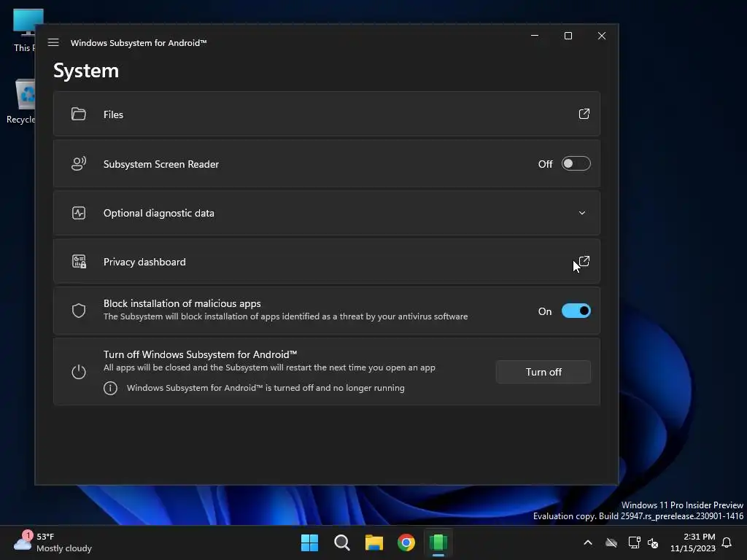Viewport: 747px width, 560px height.
Task: Expand Optional diagnostic data chevron
Action: (x=581, y=212)
